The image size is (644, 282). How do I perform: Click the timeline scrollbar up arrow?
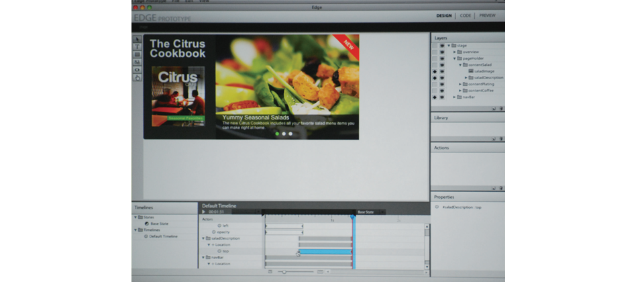point(427,226)
